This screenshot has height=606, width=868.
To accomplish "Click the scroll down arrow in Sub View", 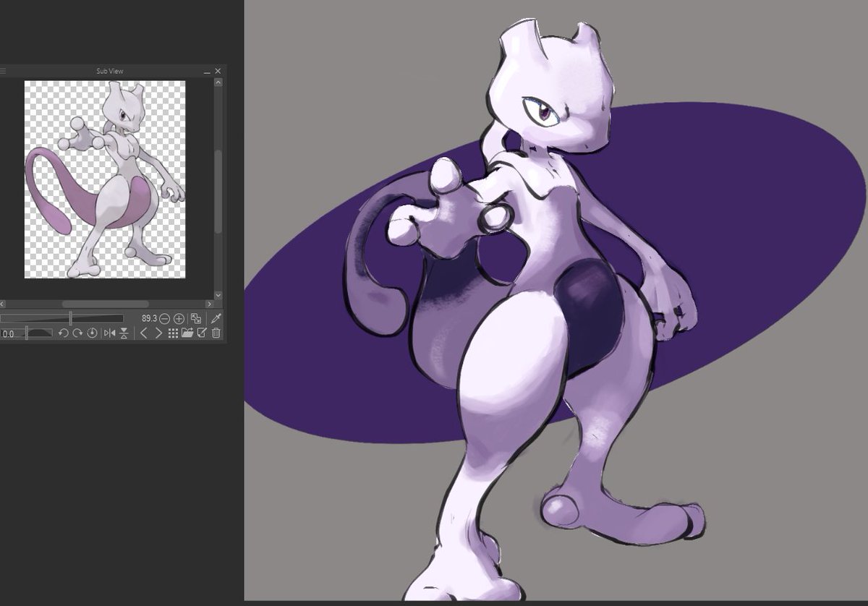I will (218, 296).
